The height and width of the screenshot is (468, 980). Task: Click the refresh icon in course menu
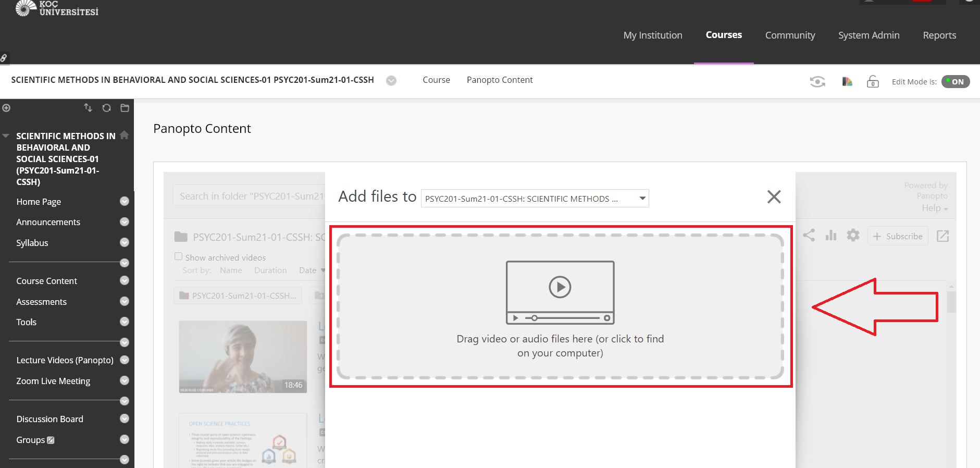click(x=106, y=108)
